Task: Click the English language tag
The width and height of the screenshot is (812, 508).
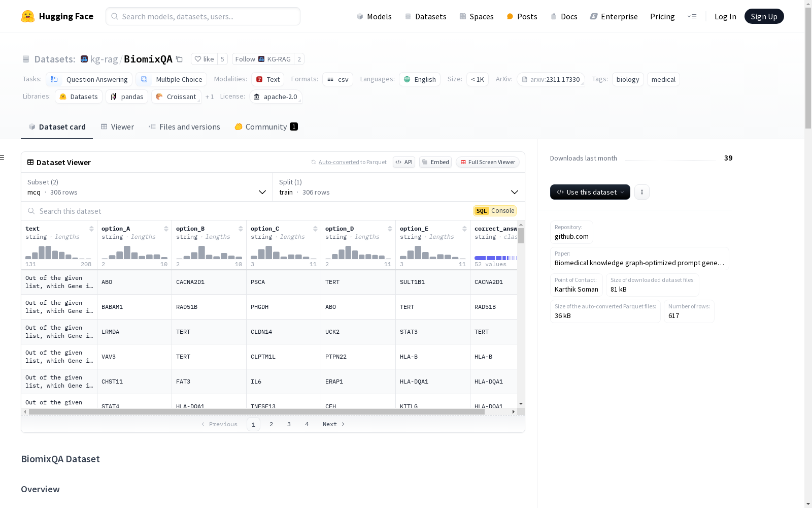Action: point(420,79)
